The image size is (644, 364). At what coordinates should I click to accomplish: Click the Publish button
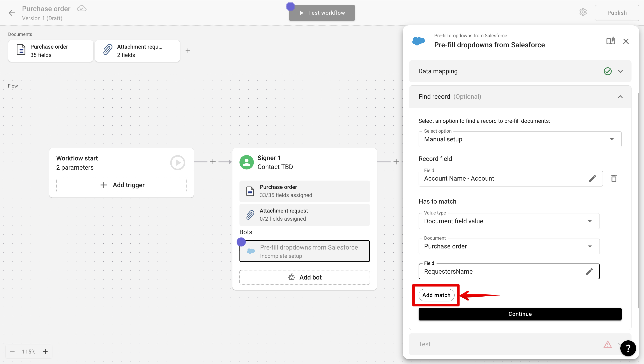[x=617, y=12]
